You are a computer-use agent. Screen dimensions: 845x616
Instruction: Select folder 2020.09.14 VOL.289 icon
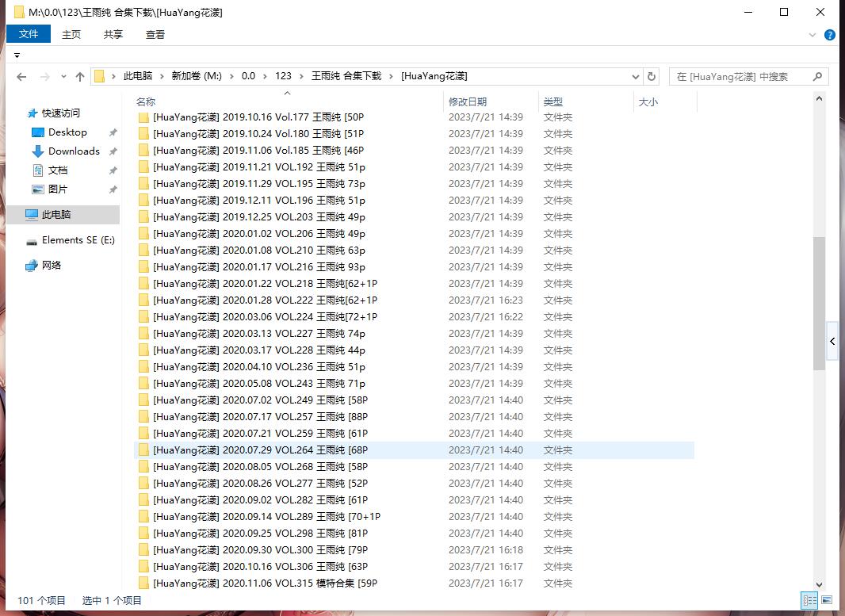pos(143,517)
